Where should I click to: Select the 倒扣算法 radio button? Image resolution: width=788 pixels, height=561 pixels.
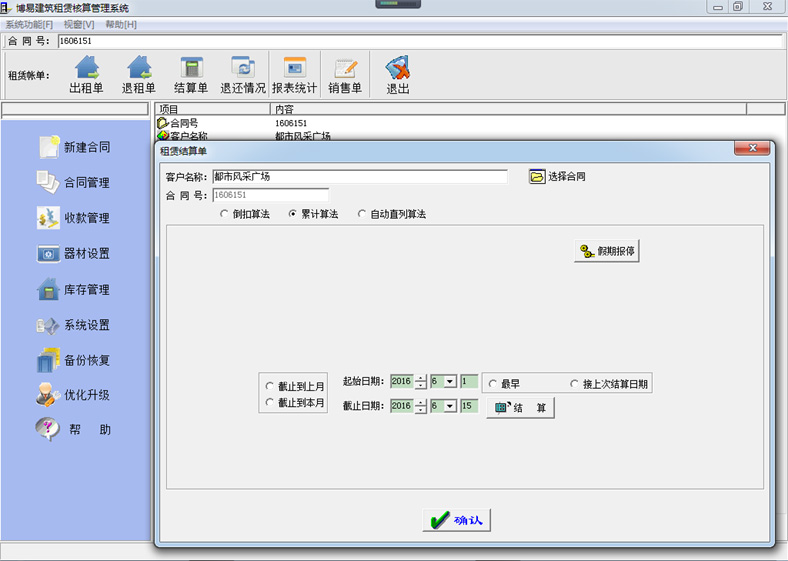(224, 214)
